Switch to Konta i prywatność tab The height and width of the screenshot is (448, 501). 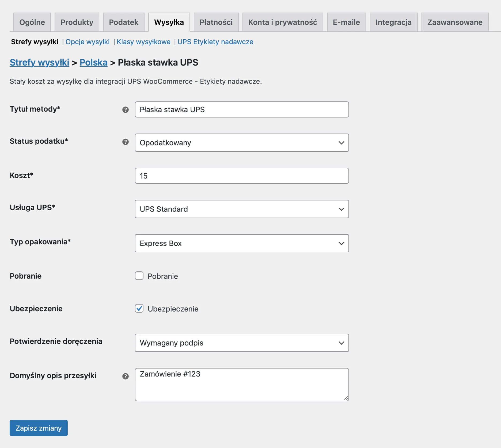pyautogui.click(x=283, y=22)
